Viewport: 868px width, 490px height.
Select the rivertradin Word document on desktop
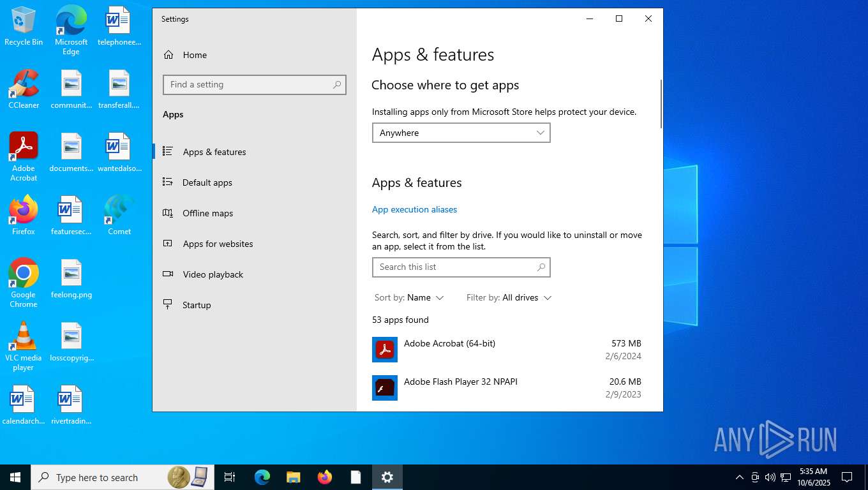pos(71,405)
